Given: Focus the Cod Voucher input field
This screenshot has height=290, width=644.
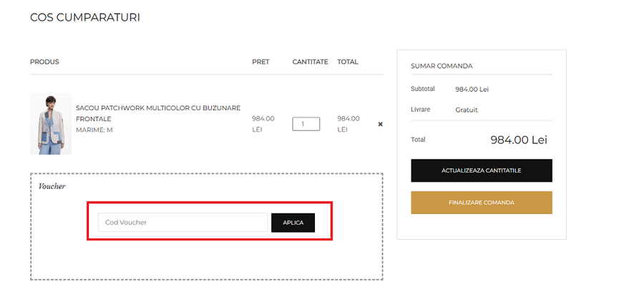Looking at the screenshot, I should point(182,223).
